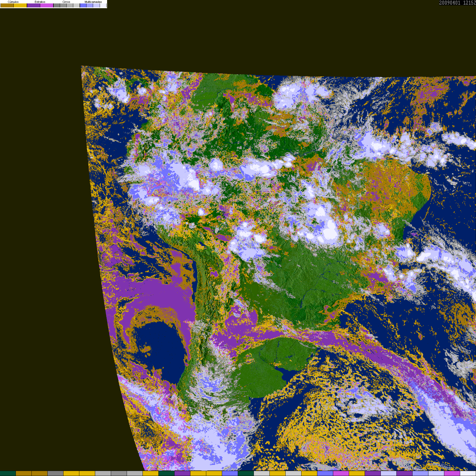The height and width of the screenshot is (476, 476).
Task: Click the 20090401 1215Z timestamp
Action: pyautogui.click(x=457, y=3)
